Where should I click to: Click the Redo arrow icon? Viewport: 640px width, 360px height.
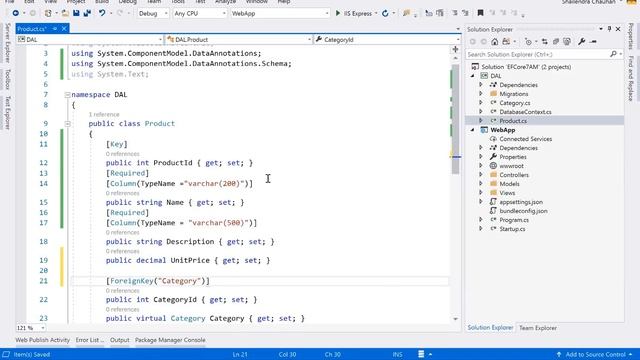click(x=120, y=13)
